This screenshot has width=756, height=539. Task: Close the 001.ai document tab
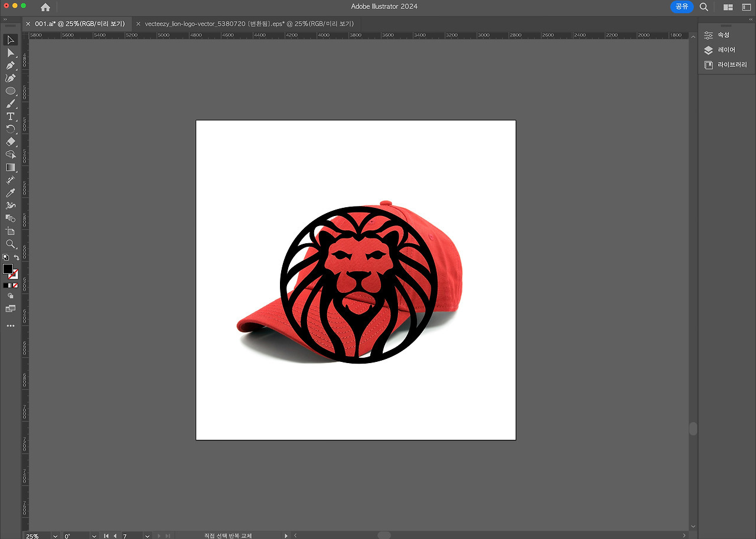click(x=28, y=24)
